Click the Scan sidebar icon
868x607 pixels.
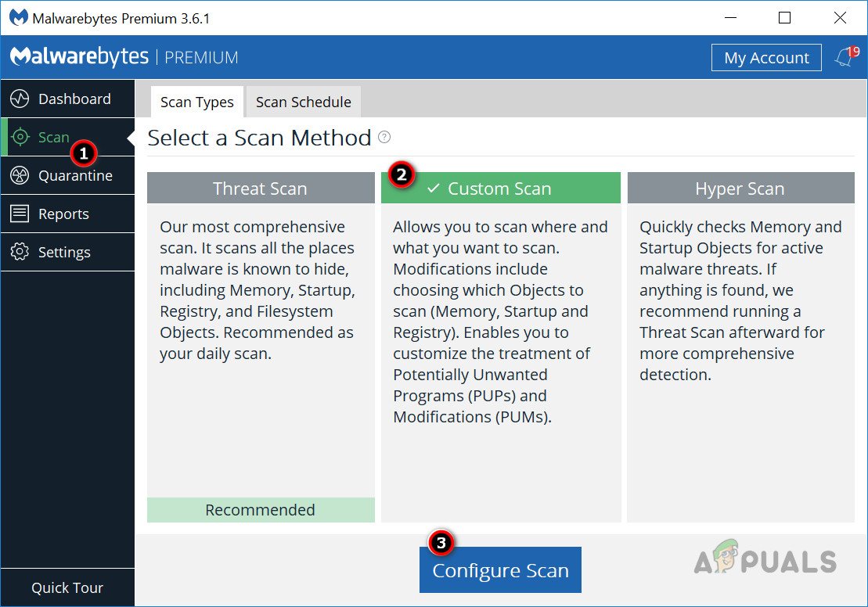click(x=19, y=137)
